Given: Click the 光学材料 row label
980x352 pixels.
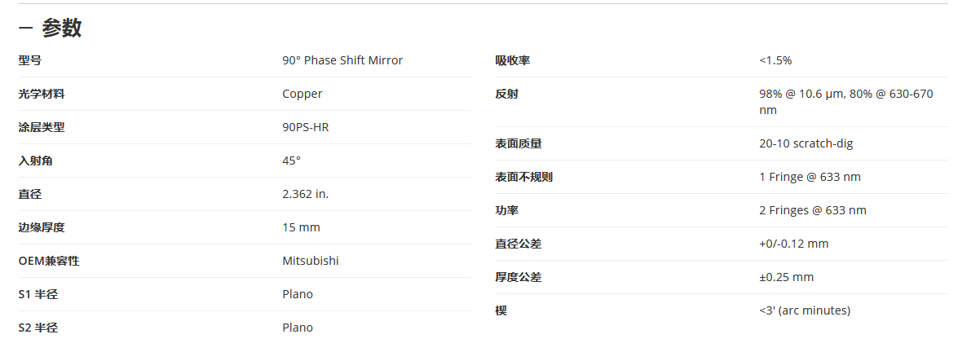Looking at the screenshot, I should pos(42,94).
